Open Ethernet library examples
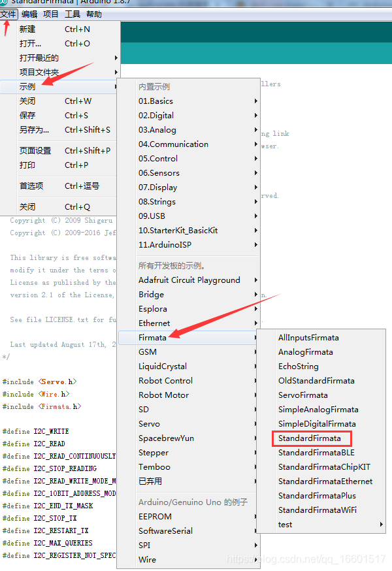 (189, 323)
